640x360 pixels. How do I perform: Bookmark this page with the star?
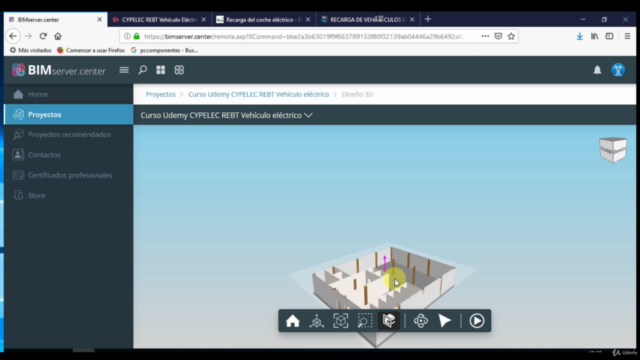(511, 36)
